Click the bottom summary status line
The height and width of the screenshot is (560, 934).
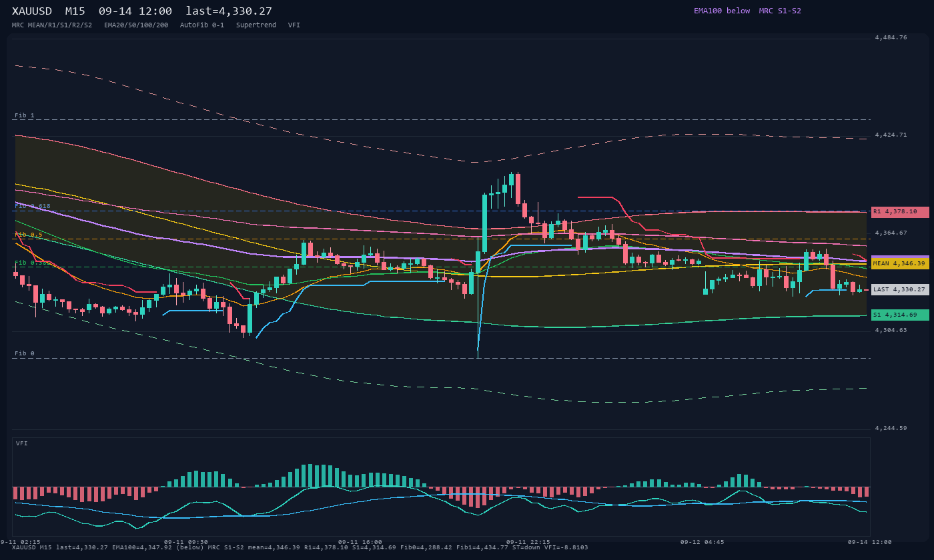click(300, 548)
